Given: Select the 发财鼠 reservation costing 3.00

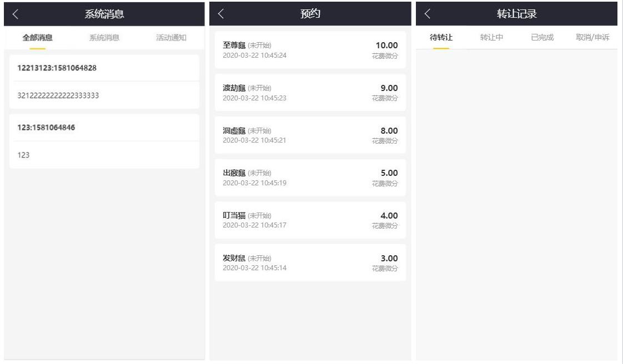Looking at the screenshot, I should pos(310,263).
